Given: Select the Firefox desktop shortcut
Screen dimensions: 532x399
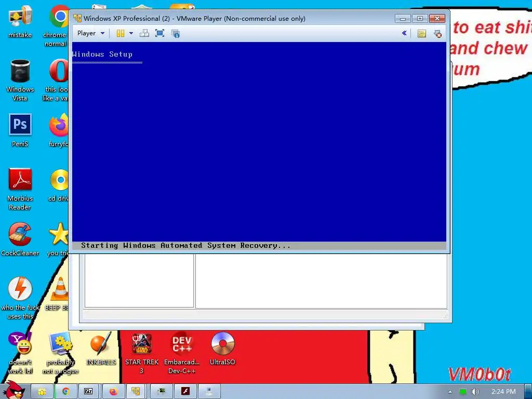Looking at the screenshot, I should [x=58, y=130].
